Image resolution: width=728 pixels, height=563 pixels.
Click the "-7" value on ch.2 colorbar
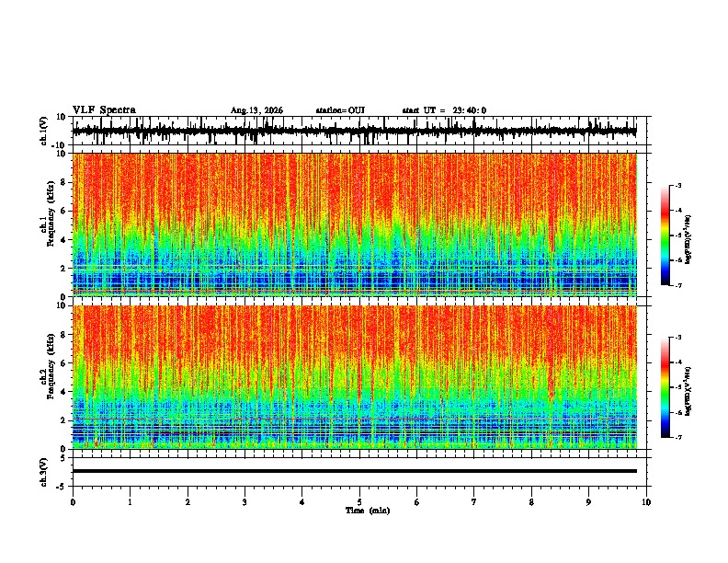[x=677, y=438]
